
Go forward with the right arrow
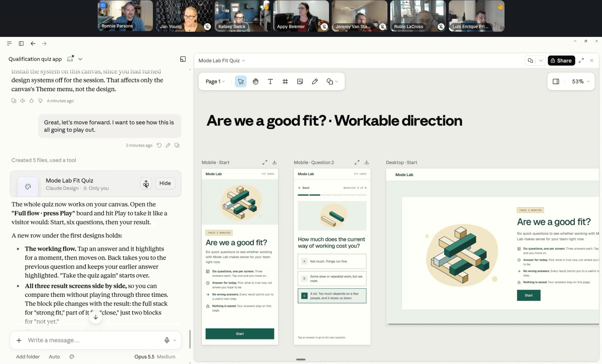pyautogui.click(x=44, y=43)
